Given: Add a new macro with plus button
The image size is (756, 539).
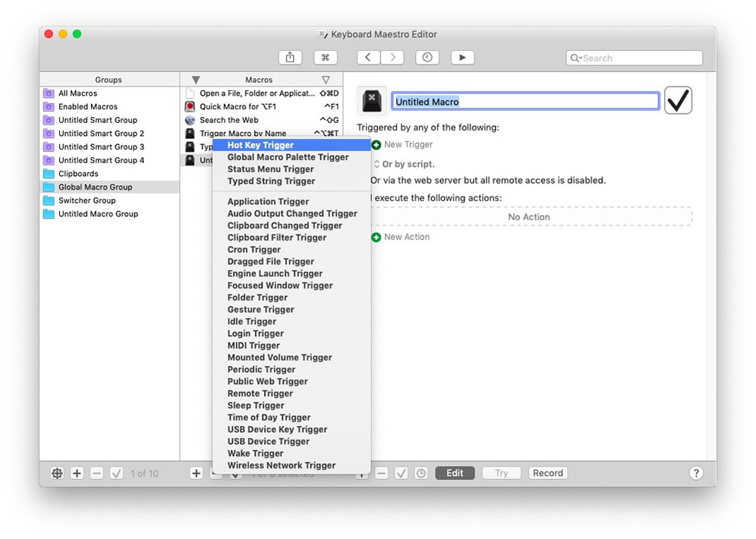Looking at the screenshot, I should click(x=197, y=474).
